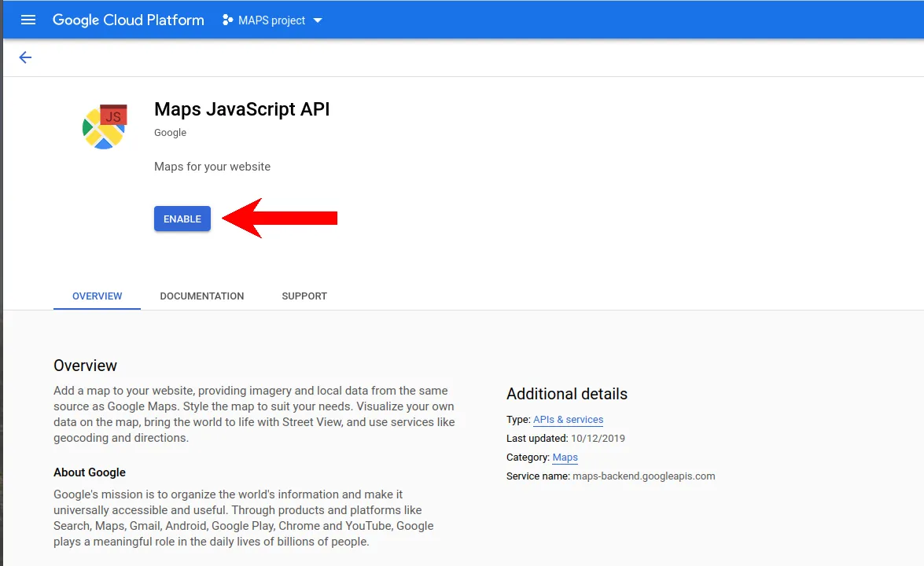924x566 pixels.
Task: Open the hamburger navigation menu
Action: pyautogui.click(x=28, y=20)
